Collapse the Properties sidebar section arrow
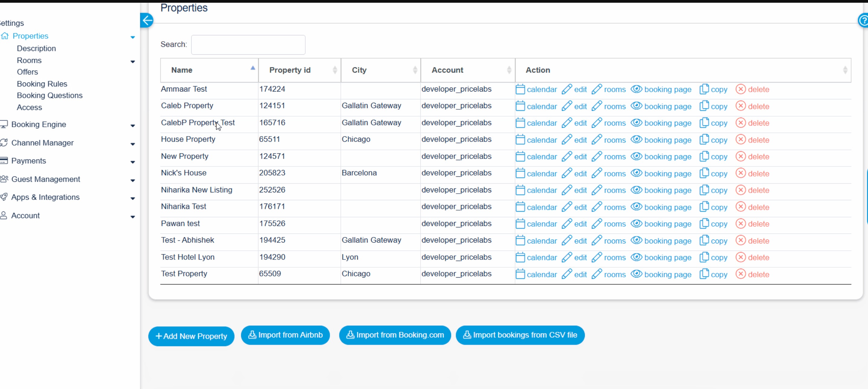The image size is (868, 389). coord(133,37)
